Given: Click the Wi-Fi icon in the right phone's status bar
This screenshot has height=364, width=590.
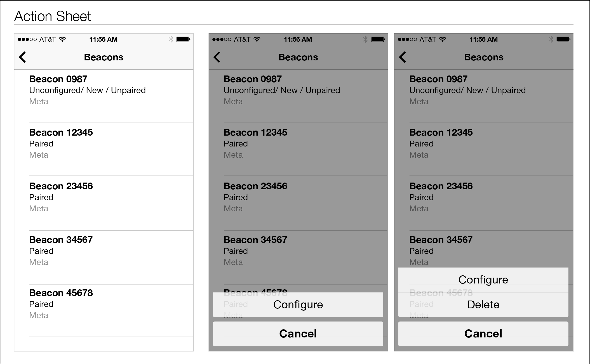Looking at the screenshot, I should (x=443, y=39).
